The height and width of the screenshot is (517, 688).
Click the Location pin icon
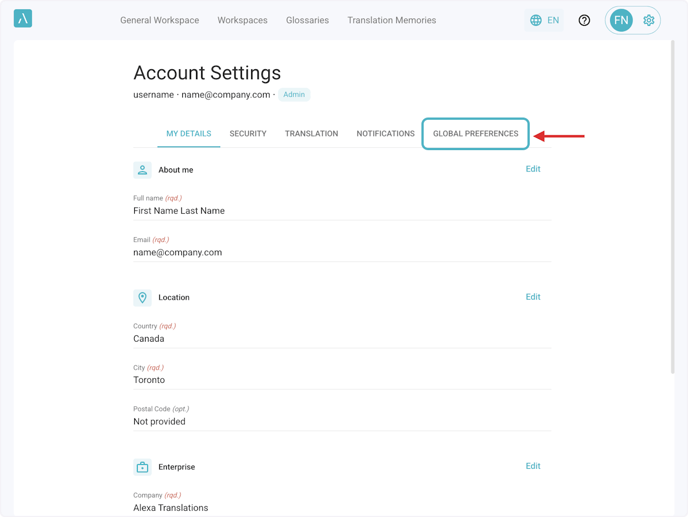[142, 298]
